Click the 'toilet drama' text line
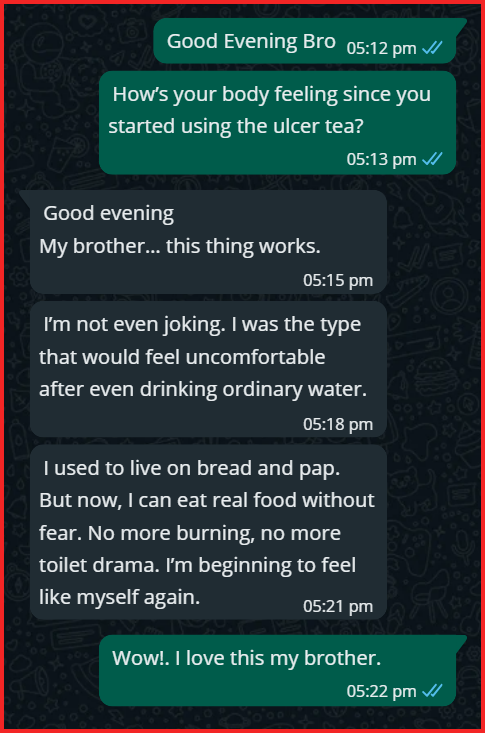Screen dimensions: 485x733 pos(197,565)
